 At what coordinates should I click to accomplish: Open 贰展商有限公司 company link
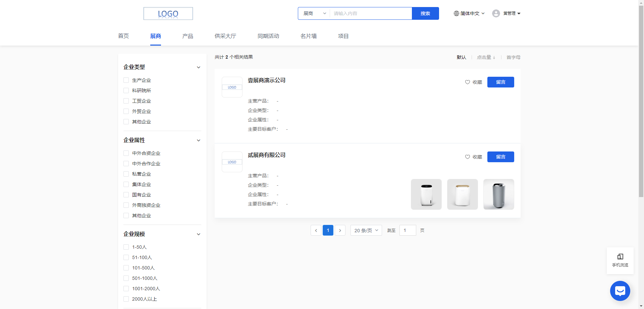tap(267, 155)
